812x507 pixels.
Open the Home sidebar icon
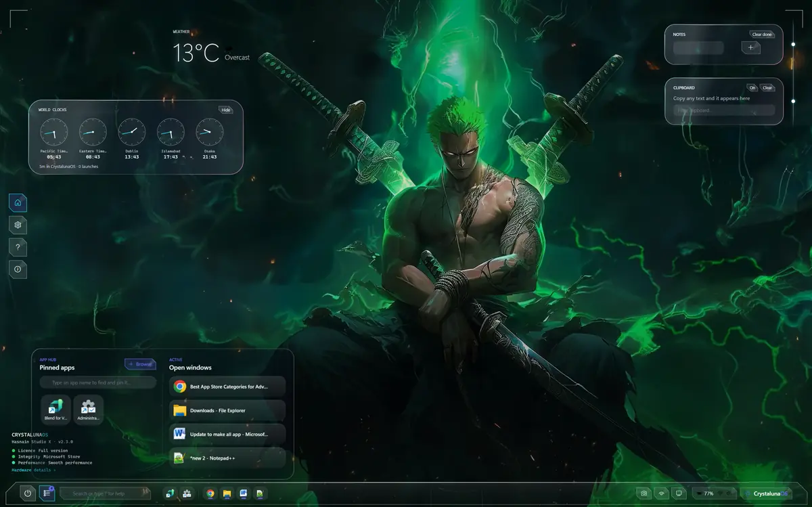pos(18,202)
